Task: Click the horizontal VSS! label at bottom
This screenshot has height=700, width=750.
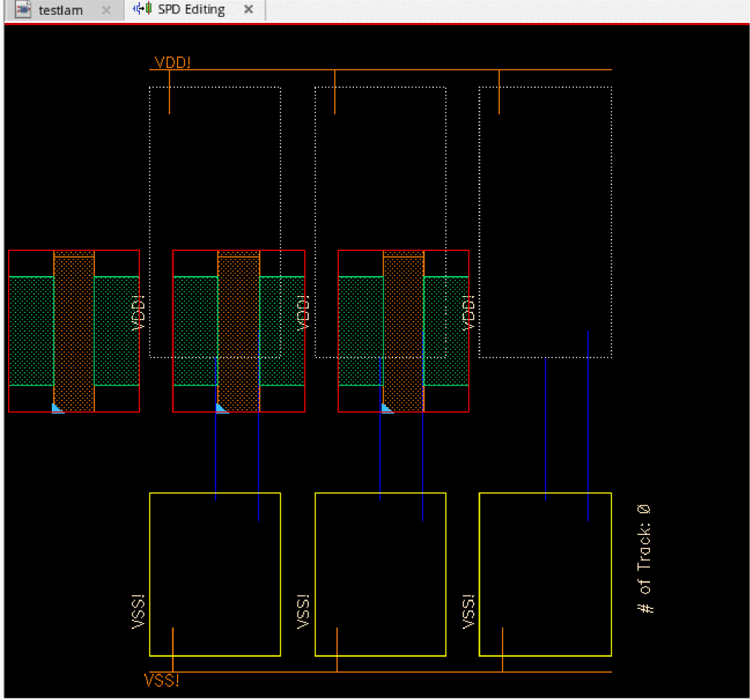Action: pyautogui.click(x=161, y=680)
